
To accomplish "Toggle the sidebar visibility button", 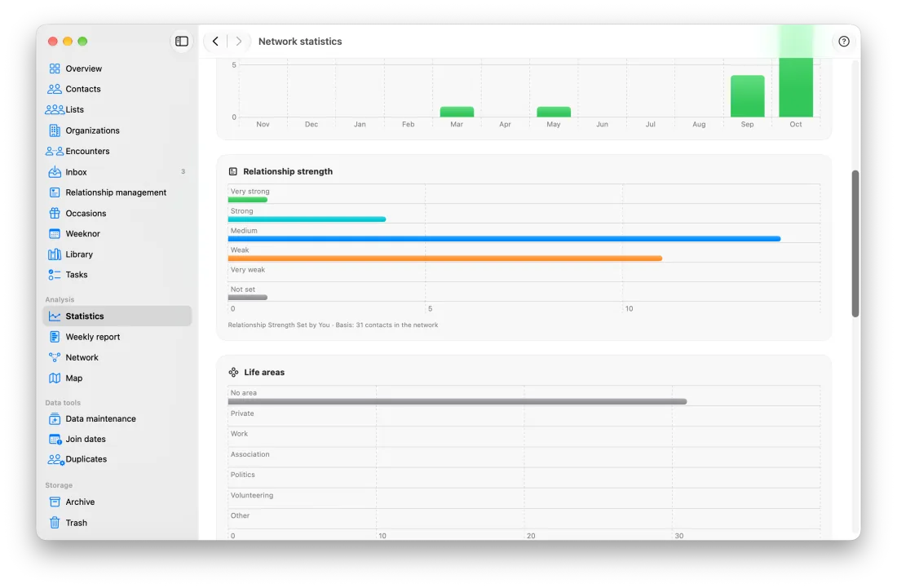I will 181,41.
